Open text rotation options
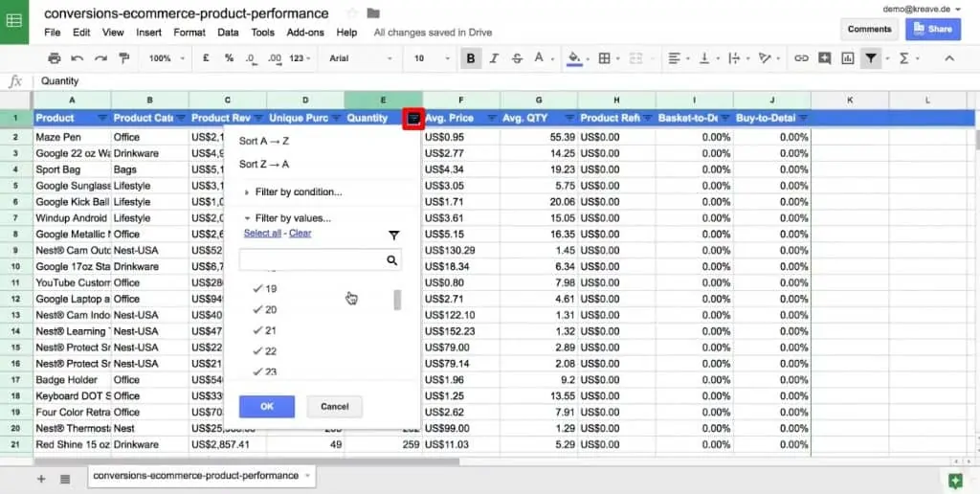The image size is (980, 494). (765, 58)
